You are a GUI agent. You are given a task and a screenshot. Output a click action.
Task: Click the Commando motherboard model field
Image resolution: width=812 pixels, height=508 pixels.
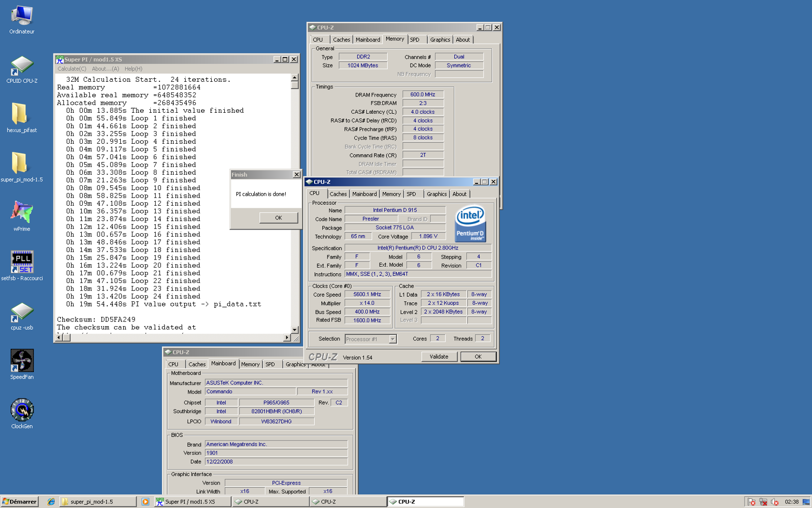point(250,392)
